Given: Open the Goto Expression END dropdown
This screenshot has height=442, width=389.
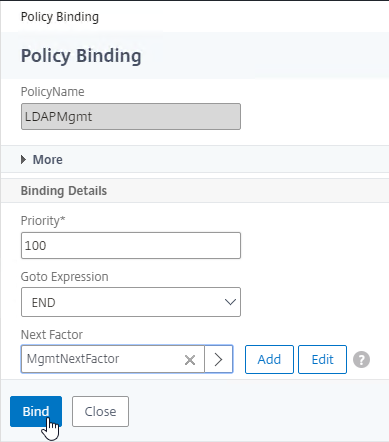Looking at the screenshot, I should (131, 302).
